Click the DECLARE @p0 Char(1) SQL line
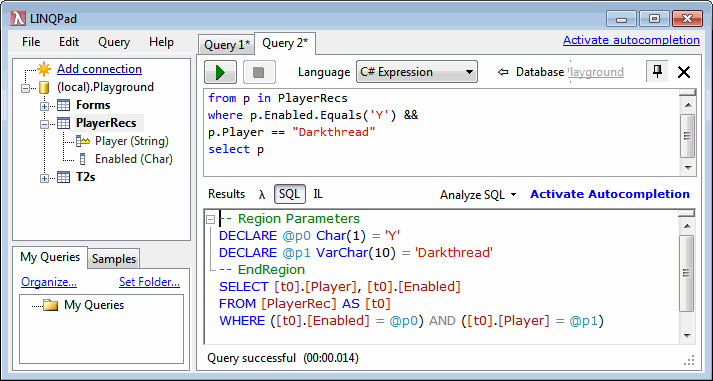This screenshot has height=381, width=713. [x=309, y=236]
